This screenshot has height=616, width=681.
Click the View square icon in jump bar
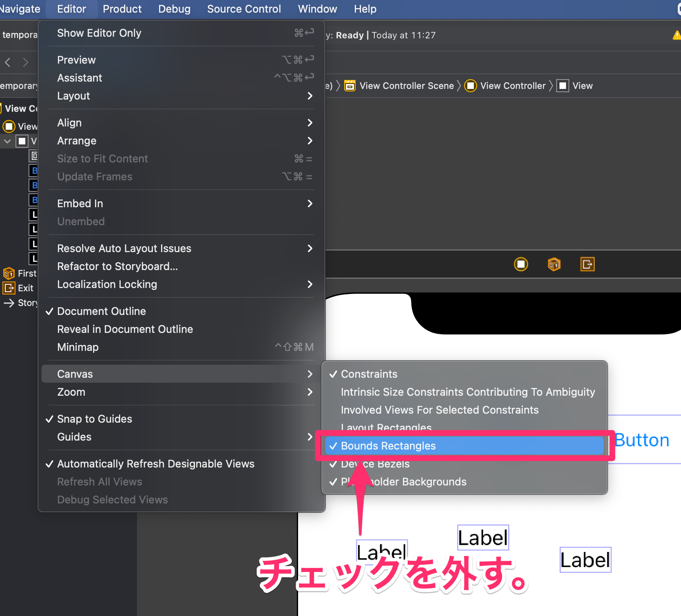pos(563,86)
